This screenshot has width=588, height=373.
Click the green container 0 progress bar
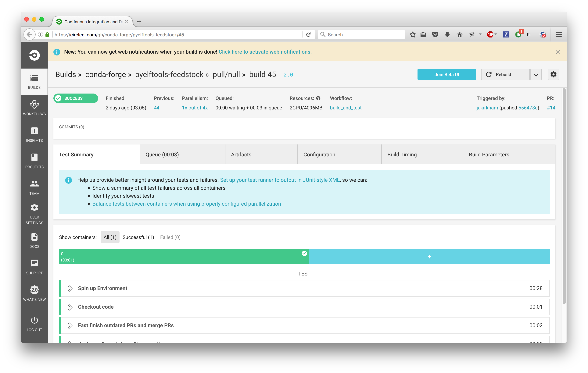[x=184, y=257]
